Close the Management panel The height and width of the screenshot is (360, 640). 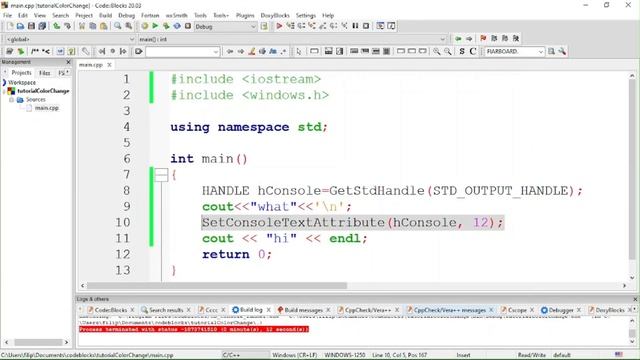coord(68,62)
